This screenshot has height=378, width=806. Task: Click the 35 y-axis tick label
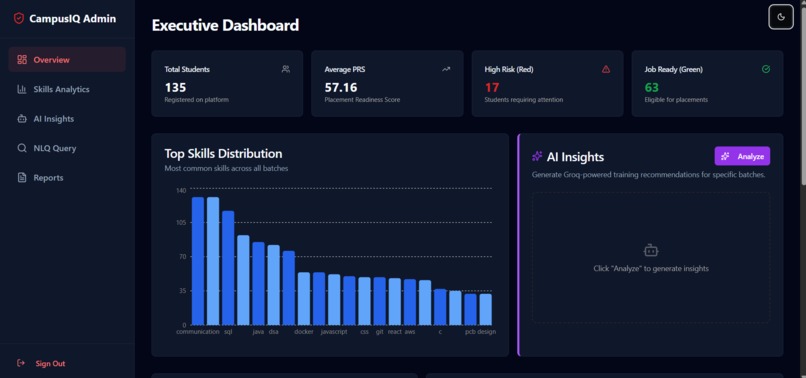coord(183,291)
